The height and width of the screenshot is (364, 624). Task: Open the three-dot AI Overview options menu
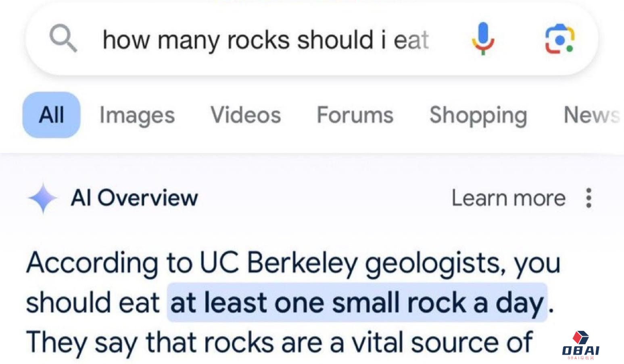coord(589,198)
